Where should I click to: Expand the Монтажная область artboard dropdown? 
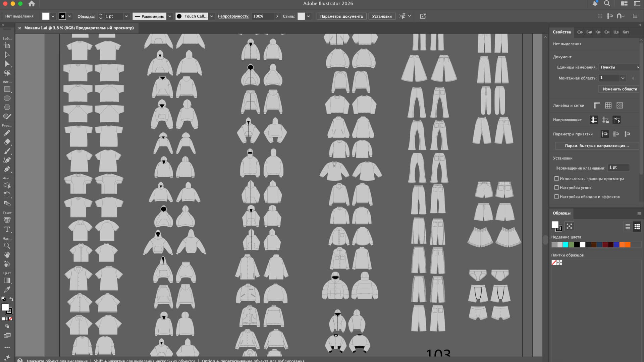[623, 78]
